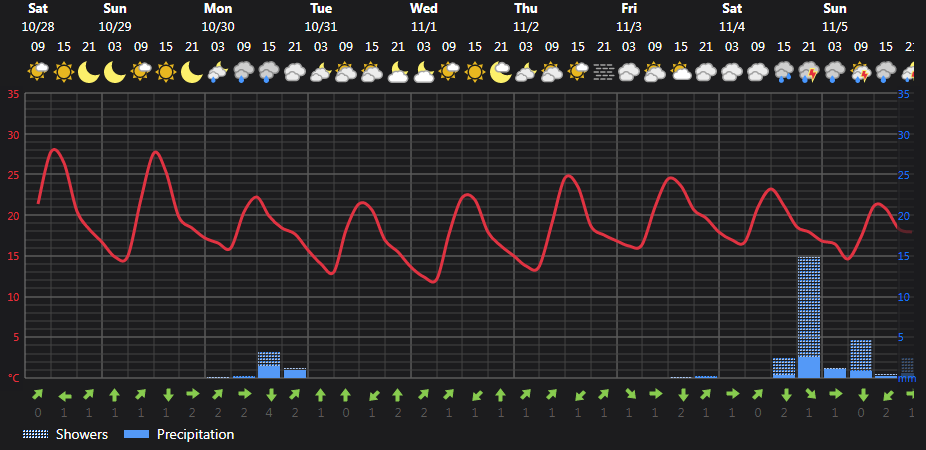The width and height of the screenshot is (926, 450).
Task: Select the Mon 10/30 day header
Action: (x=218, y=18)
